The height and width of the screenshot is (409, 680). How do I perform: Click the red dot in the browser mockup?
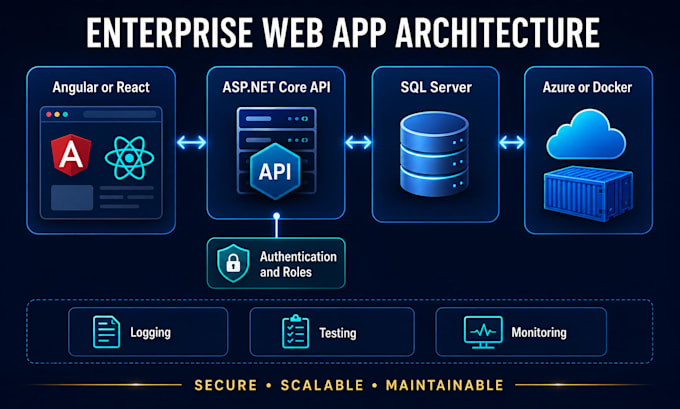[x=49, y=115]
